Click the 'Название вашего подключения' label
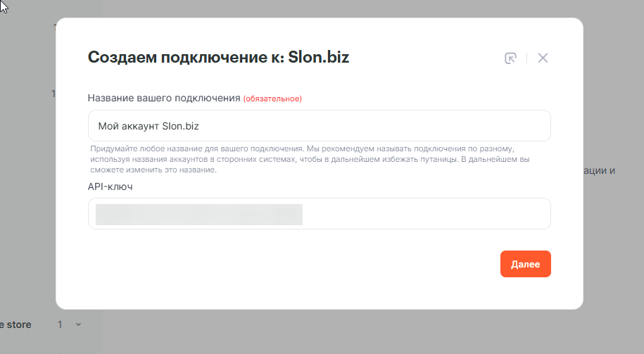The height and width of the screenshot is (354, 644). pyautogui.click(x=164, y=98)
